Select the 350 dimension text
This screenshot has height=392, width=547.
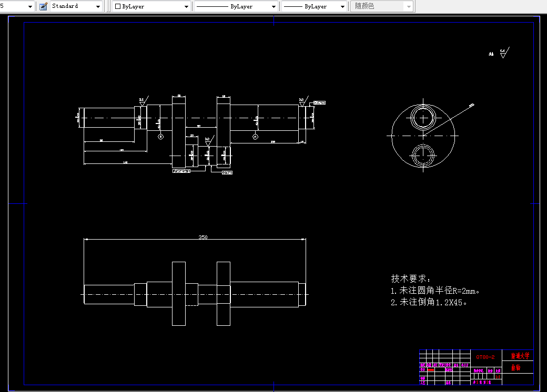click(x=203, y=237)
